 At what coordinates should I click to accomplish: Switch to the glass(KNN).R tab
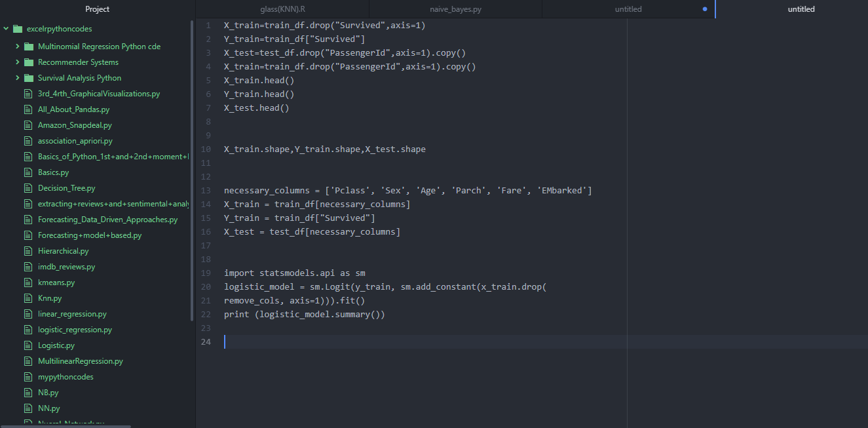[x=282, y=9]
